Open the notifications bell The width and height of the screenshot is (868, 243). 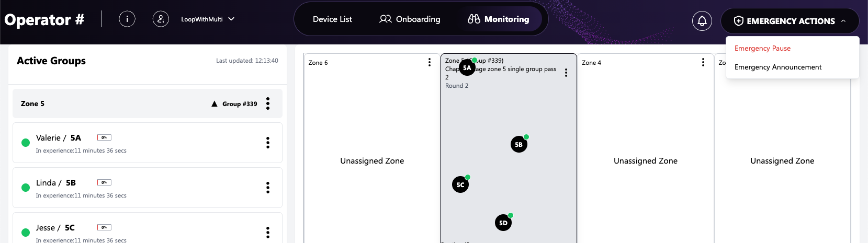[x=702, y=21]
